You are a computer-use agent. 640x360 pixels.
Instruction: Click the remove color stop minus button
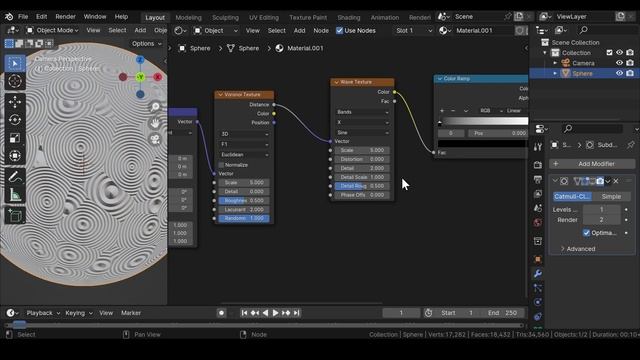tap(453, 111)
